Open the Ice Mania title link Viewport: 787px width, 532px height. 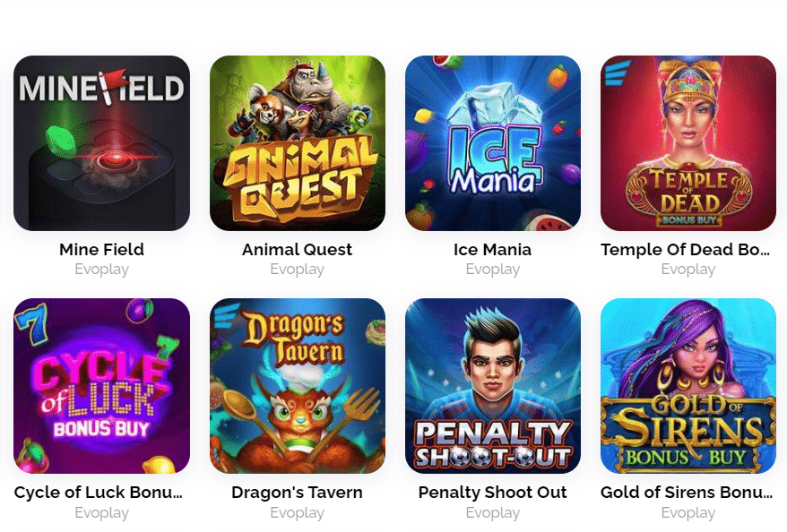(492, 249)
